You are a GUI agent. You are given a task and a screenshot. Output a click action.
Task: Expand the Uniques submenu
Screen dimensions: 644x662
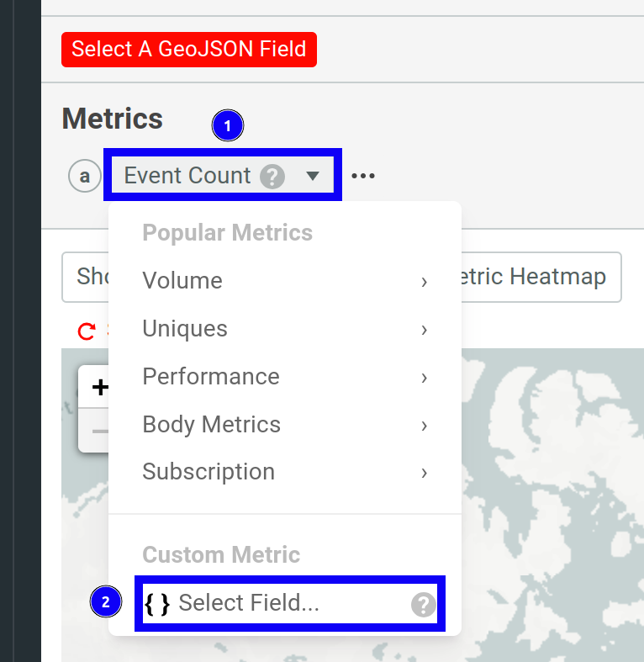(285, 328)
